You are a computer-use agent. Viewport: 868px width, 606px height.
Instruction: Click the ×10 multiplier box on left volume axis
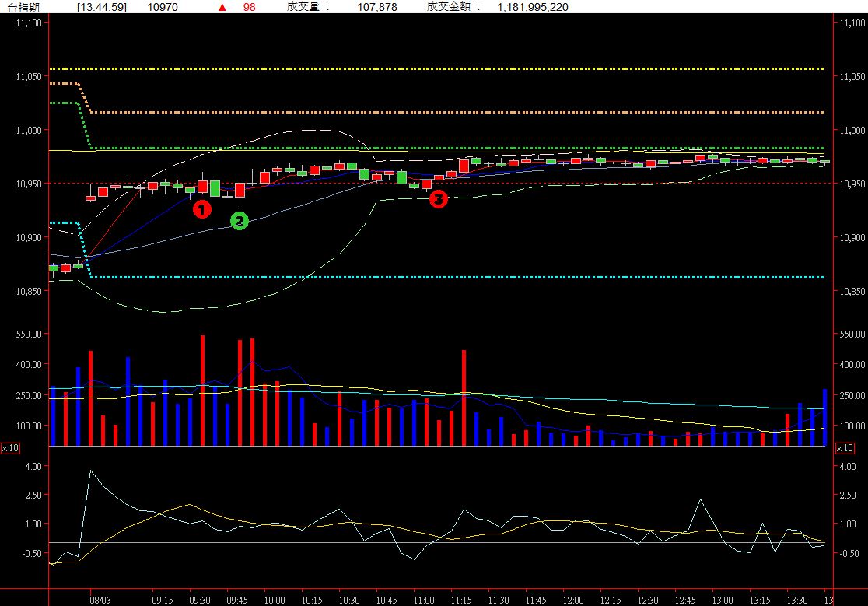point(10,448)
